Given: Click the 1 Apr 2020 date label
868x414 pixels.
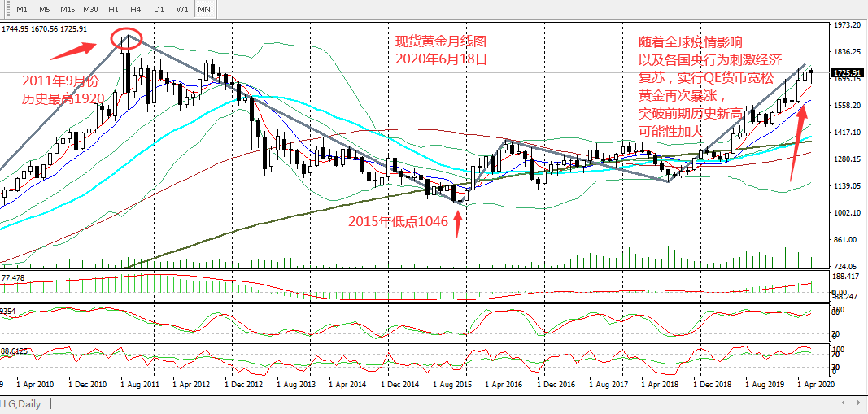Looking at the screenshot, I should tap(817, 384).
